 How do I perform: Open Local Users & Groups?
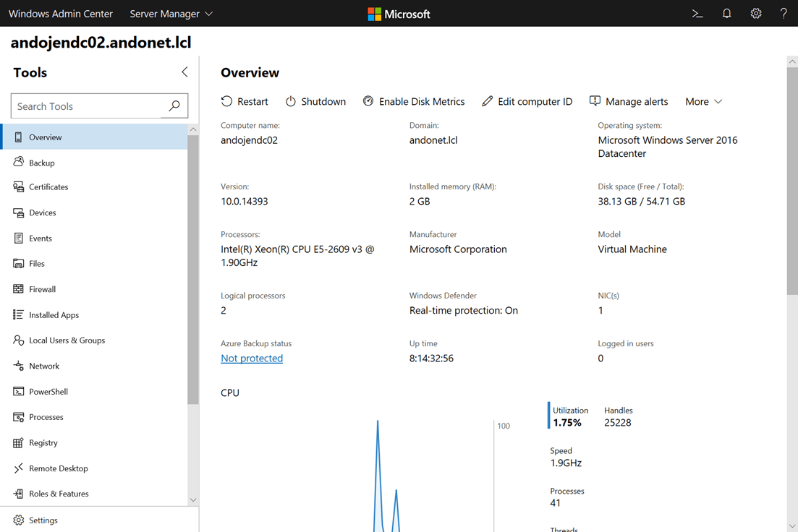[95, 340]
